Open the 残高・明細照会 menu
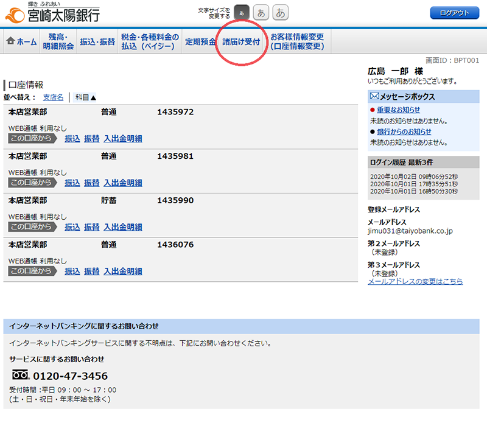This screenshot has width=487, height=448. click(58, 41)
